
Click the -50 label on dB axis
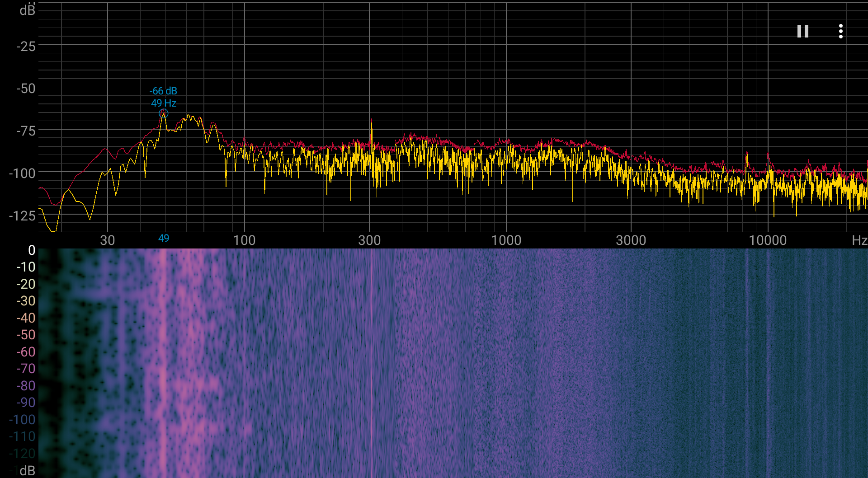[26, 88]
